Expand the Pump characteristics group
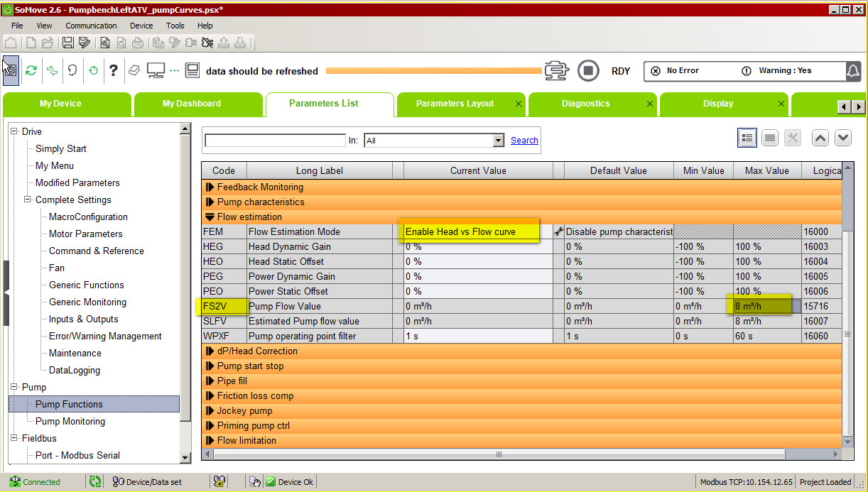868x492 pixels. click(x=210, y=202)
